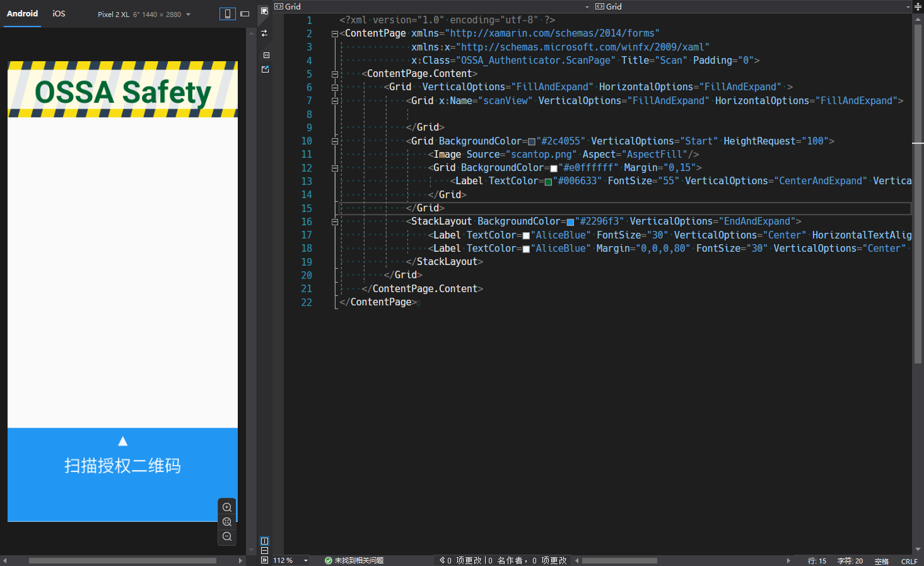The height and width of the screenshot is (566, 924).
Task: Click the line 15 status indicator
Action: [x=817, y=561]
